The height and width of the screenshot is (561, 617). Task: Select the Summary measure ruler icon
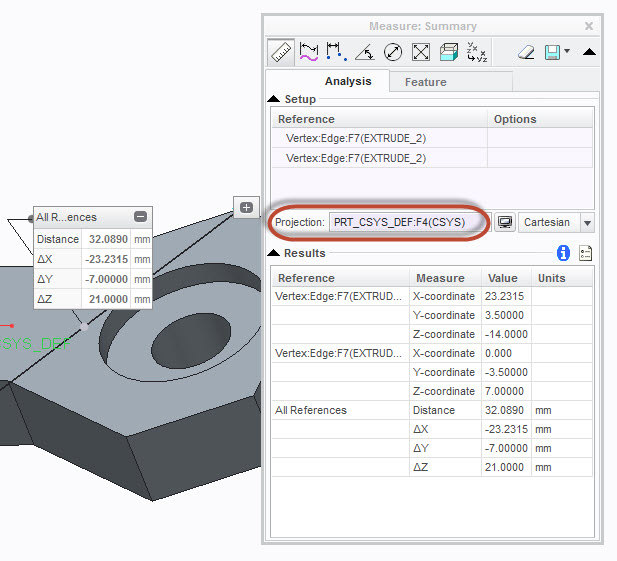(x=281, y=52)
